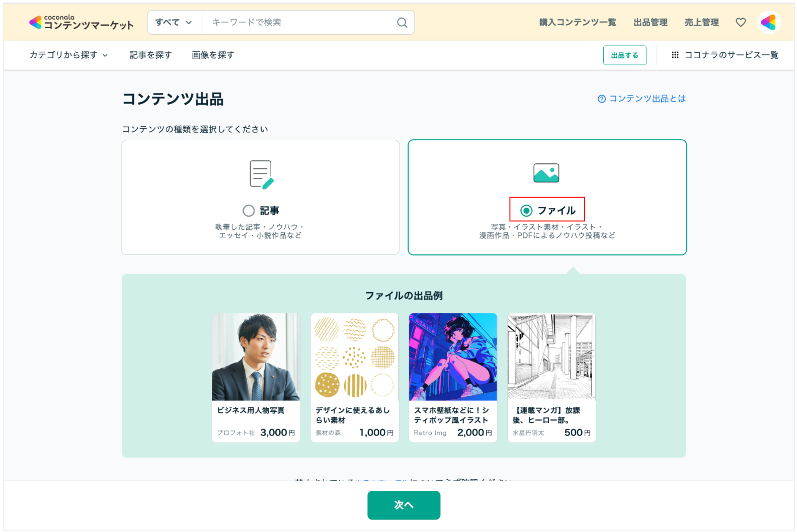Screen dimensions: 797x532
Task: Open the user profile avatar
Action: point(769,22)
